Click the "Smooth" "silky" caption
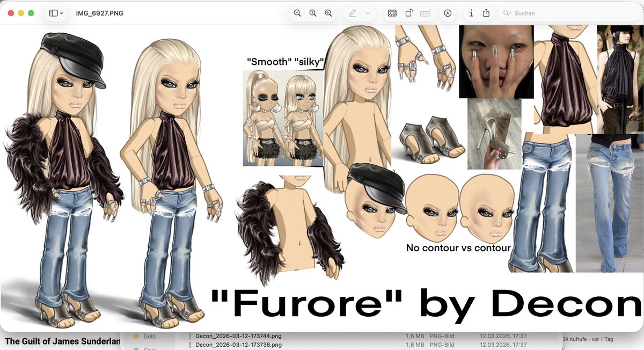This screenshot has width=644, height=350. pos(286,62)
